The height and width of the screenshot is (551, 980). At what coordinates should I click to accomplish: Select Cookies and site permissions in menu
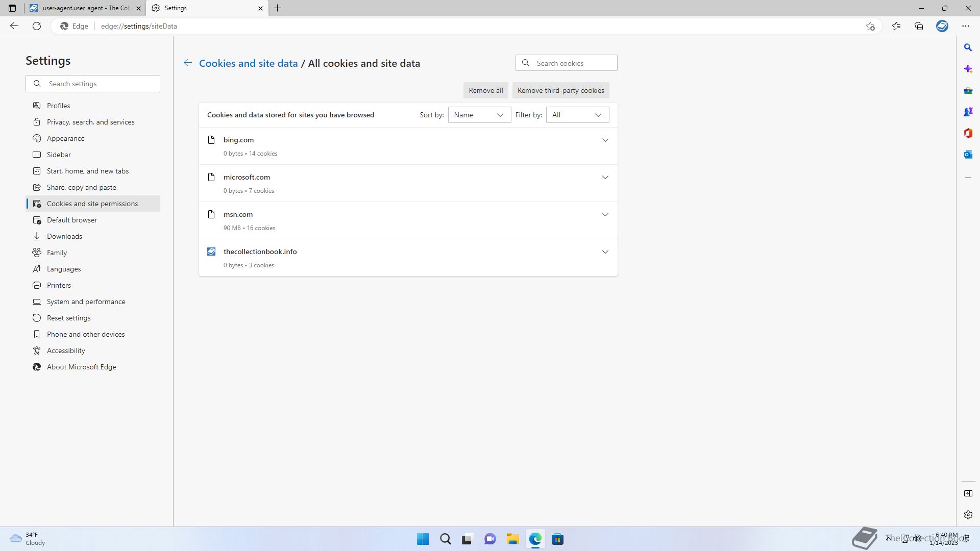pyautogui.click(x=93, y=204)
